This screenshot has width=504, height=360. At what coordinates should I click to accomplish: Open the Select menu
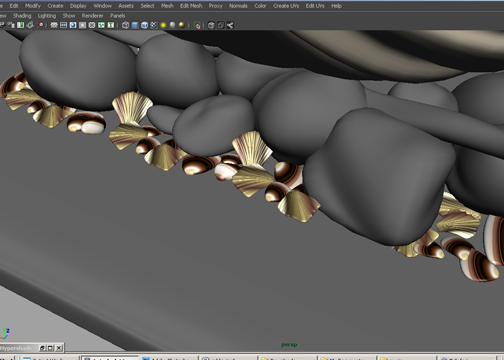coord(147,6)
